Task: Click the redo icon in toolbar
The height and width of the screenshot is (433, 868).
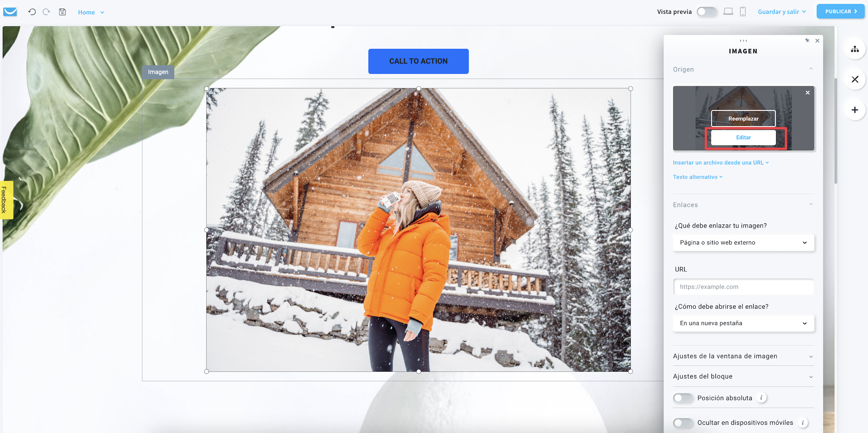Action: pos(47,11)
